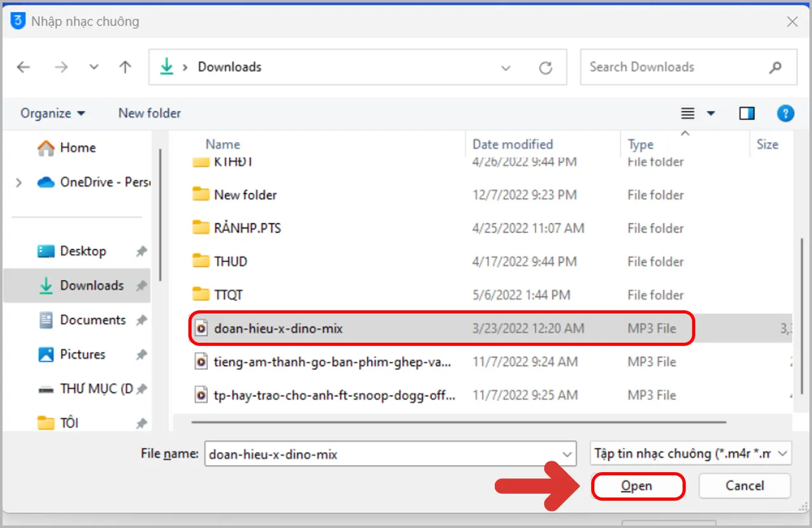Select the tieng-am-thanh-go-ban-phim MP3 file
This screenshot has height=528, width=812.
coord(332,362)
